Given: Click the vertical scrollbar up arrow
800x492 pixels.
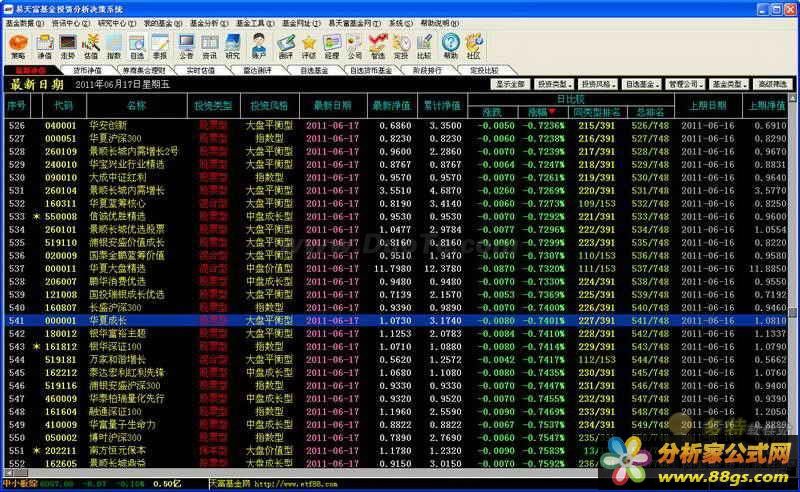Looking at the screenshot, I should tap(792, 97).
